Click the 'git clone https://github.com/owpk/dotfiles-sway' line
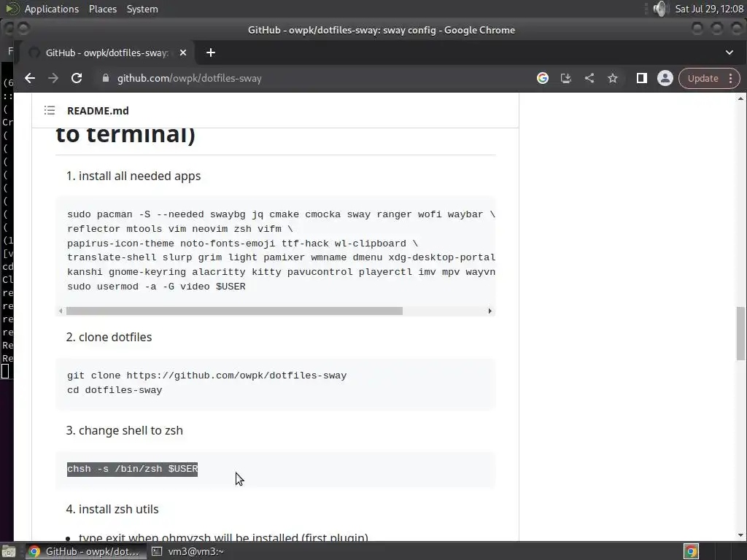The width and height of the screenshot is (747, 560). coord(206,376)
